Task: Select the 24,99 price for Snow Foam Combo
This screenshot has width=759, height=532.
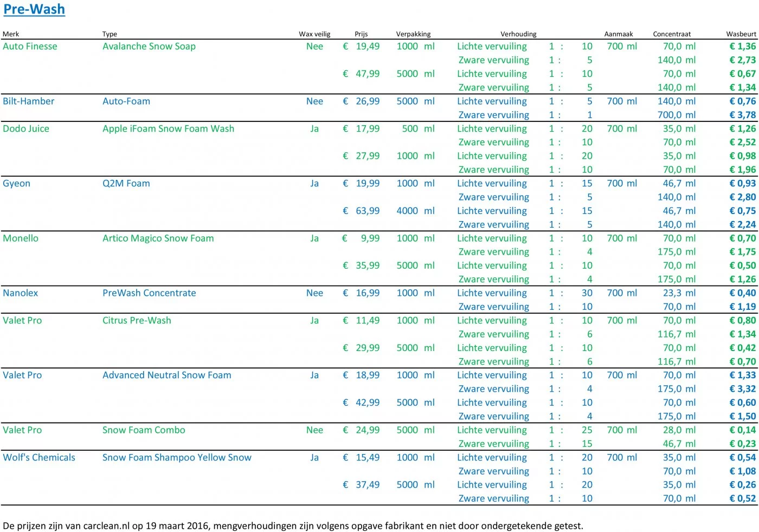Action: tap(368, 430)
